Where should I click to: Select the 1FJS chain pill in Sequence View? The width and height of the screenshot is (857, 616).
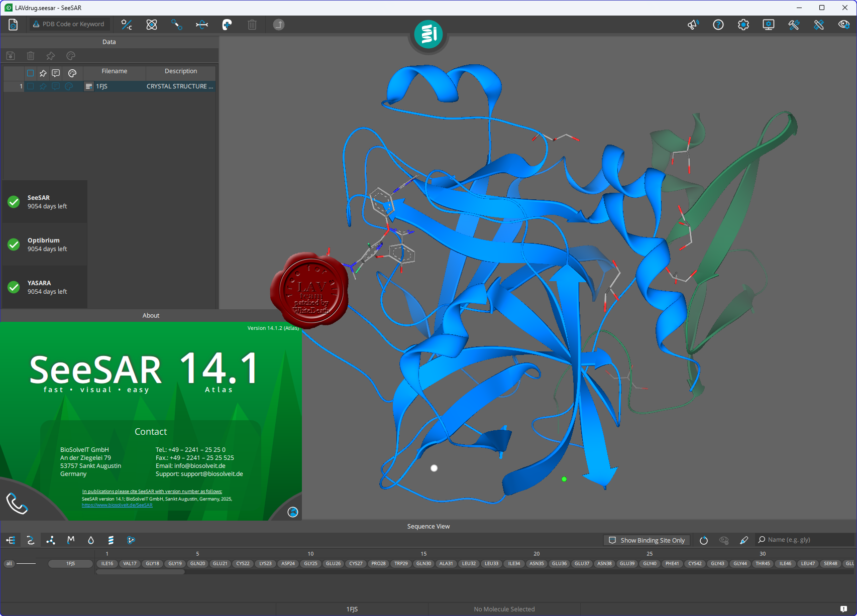[71, 563]
